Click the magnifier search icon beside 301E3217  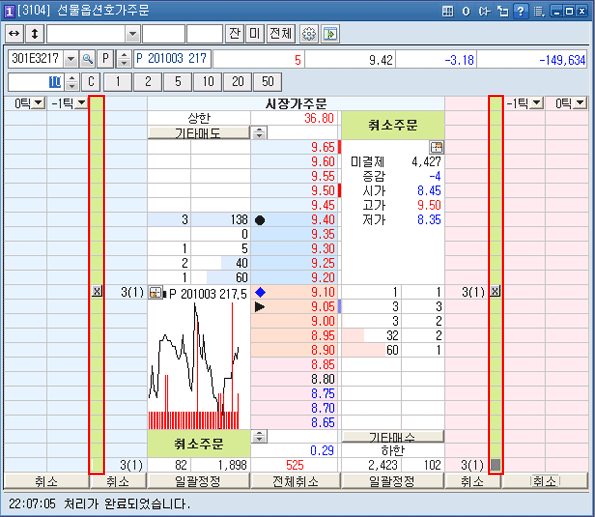tap(88, 59)
